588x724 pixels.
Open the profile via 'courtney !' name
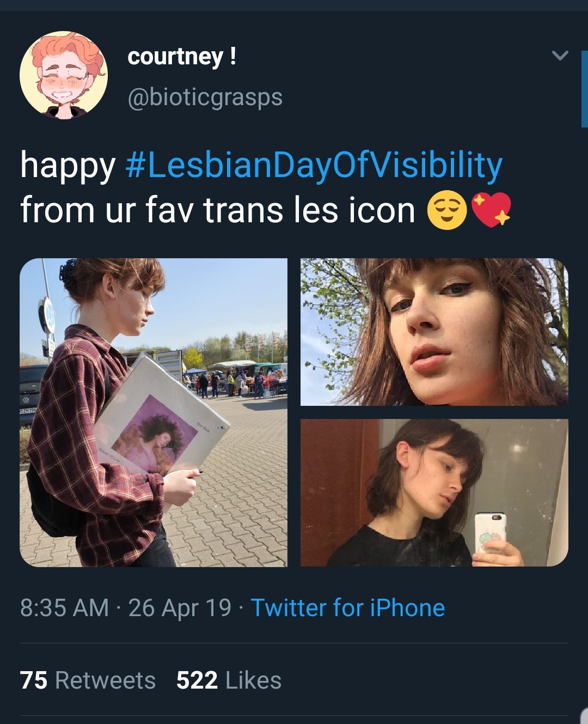click(182, 57)
